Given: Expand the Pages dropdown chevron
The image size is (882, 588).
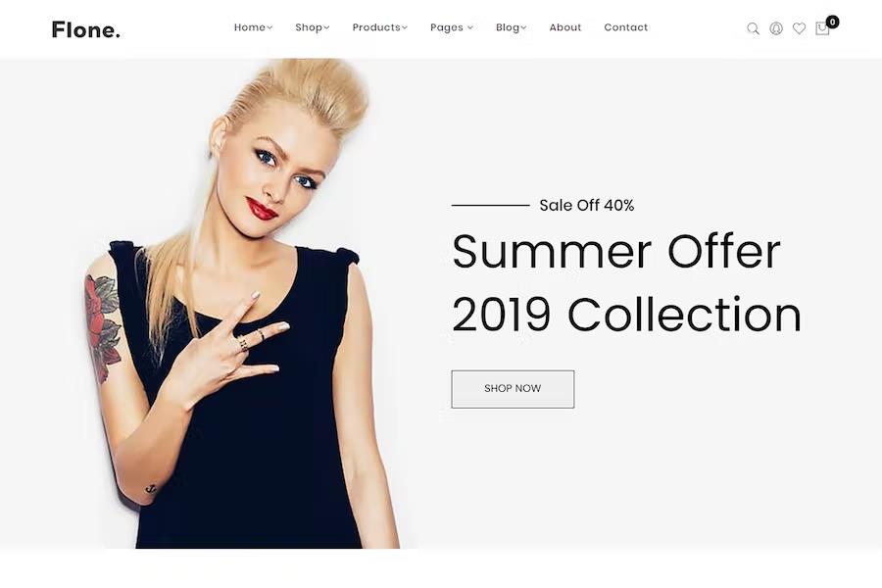Looking at the screenshot, I should pos(469,27).
